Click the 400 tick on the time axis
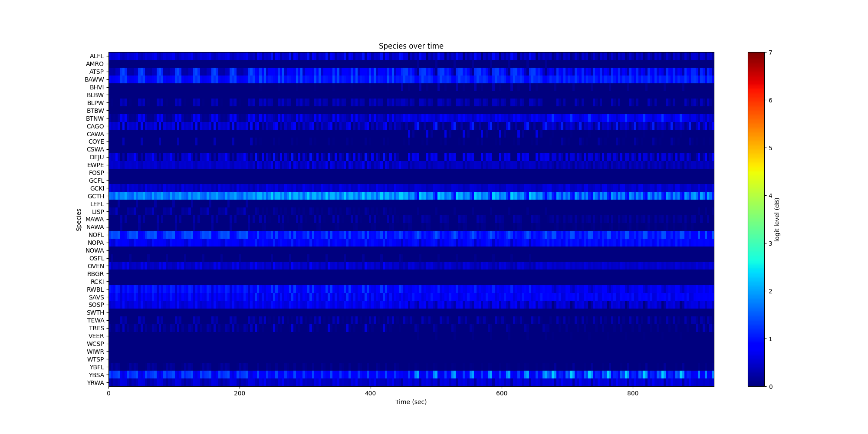Screen dimensions: 868x434 coord(370,393)
